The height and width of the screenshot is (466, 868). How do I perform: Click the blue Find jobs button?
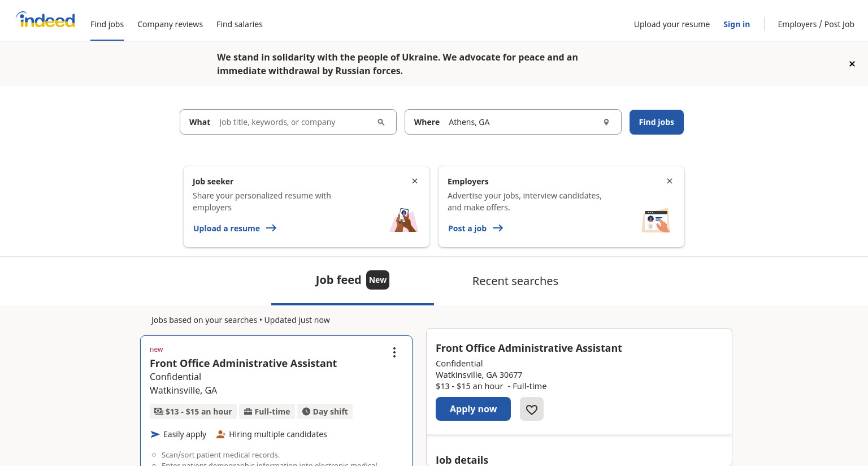(x=657, y=122)
